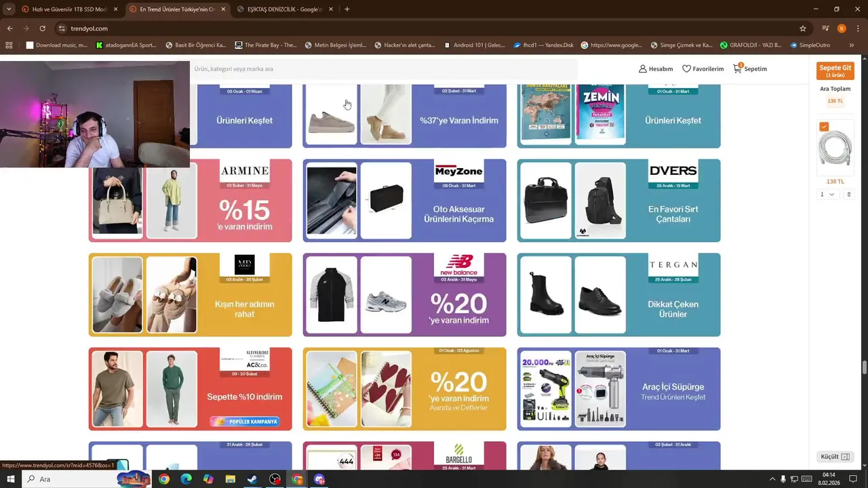868x488 pixels.
Task: Open New Balance %20 indirim banner
Action: pos(404,295)
